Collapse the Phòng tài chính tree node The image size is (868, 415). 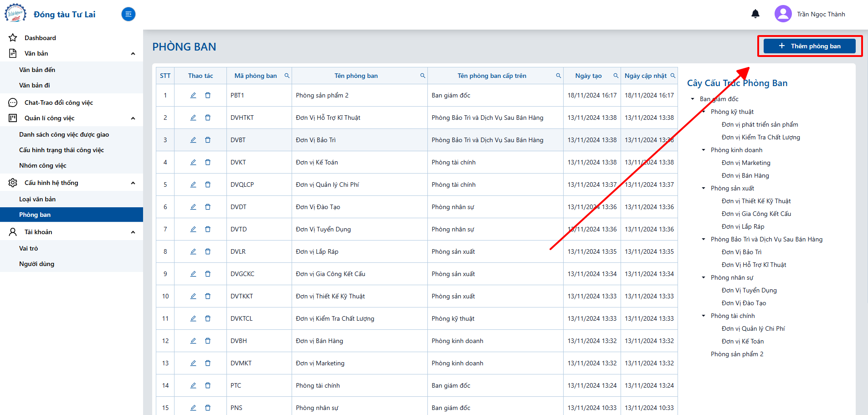click(704, 316)
